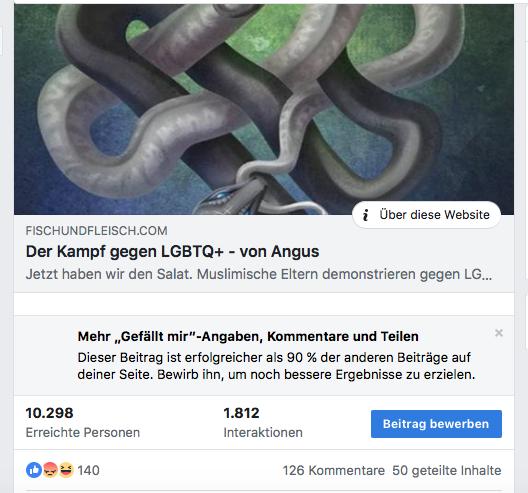Click the Interaktionen label

pos(263,432)
